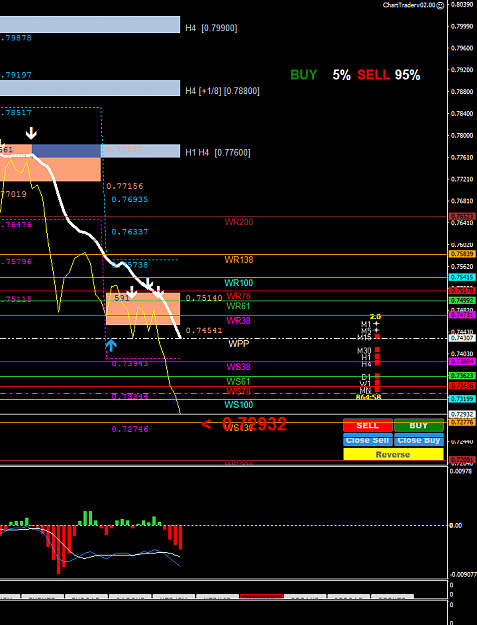
Task: Click the red M15 timeframe square
Action: click(377, 336)
